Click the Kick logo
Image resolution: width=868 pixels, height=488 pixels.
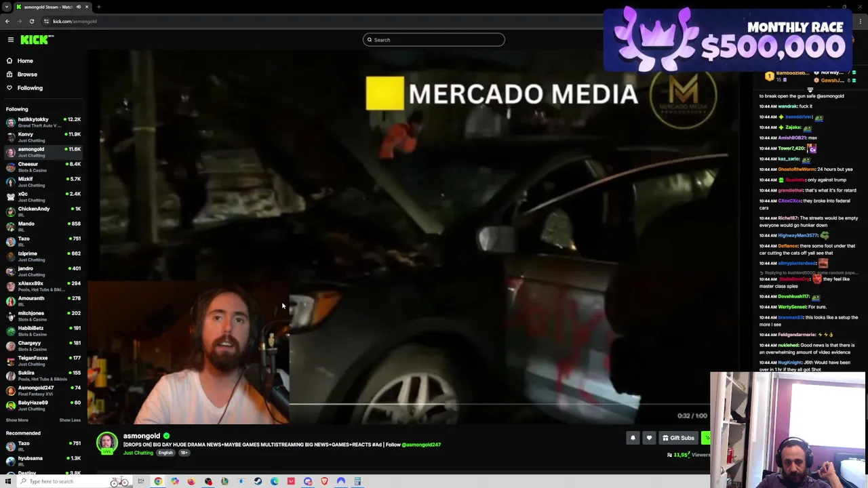pos(37,40)
